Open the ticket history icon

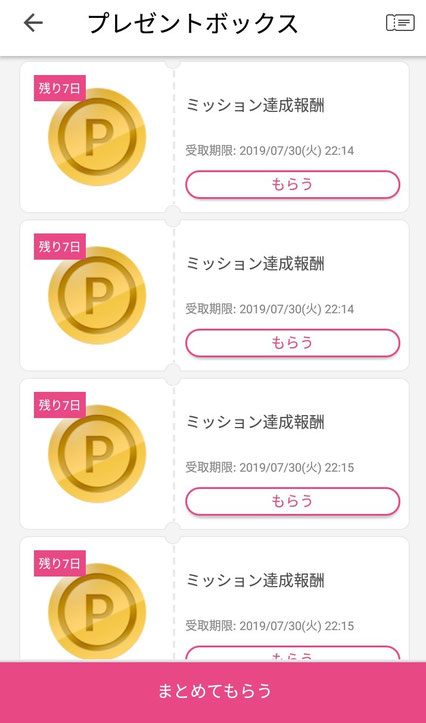pyautogui.click(x=400, y=23)
